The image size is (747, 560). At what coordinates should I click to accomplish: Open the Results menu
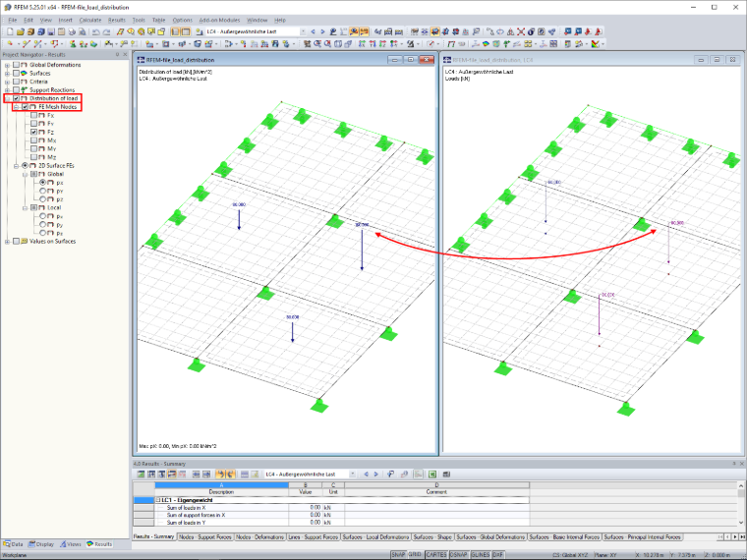pos(116,20)
